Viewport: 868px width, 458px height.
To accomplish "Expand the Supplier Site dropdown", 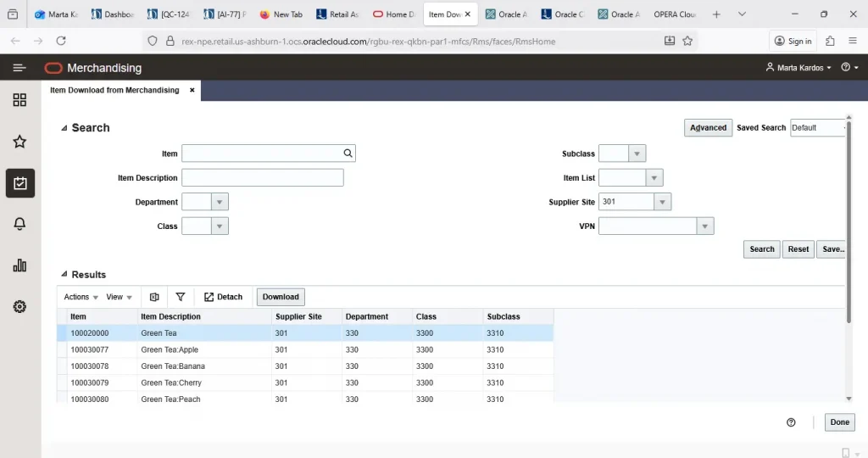I will (662, 203).
